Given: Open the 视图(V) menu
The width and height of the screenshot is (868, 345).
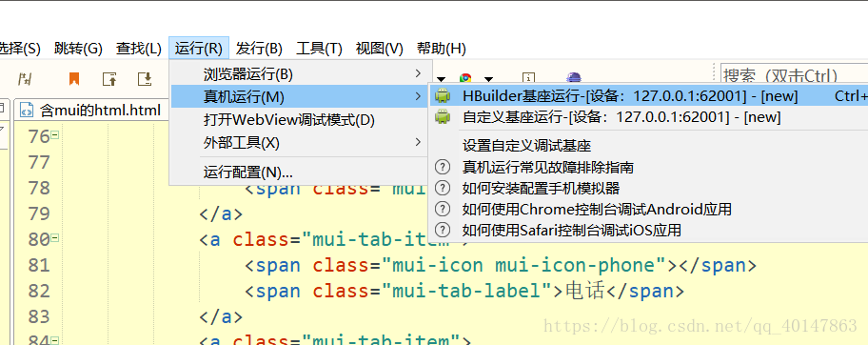Looking at the screenshot, I should 379,49.
